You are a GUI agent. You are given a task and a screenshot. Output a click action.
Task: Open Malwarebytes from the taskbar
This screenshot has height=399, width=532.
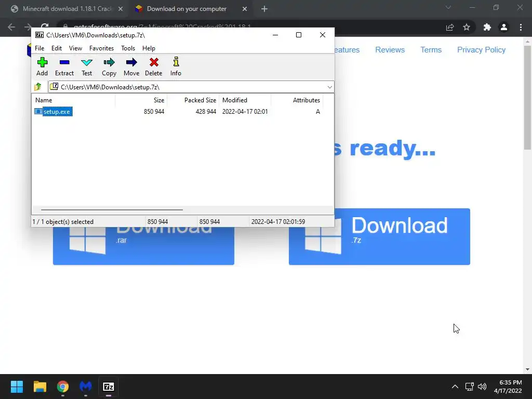(86, 387)
